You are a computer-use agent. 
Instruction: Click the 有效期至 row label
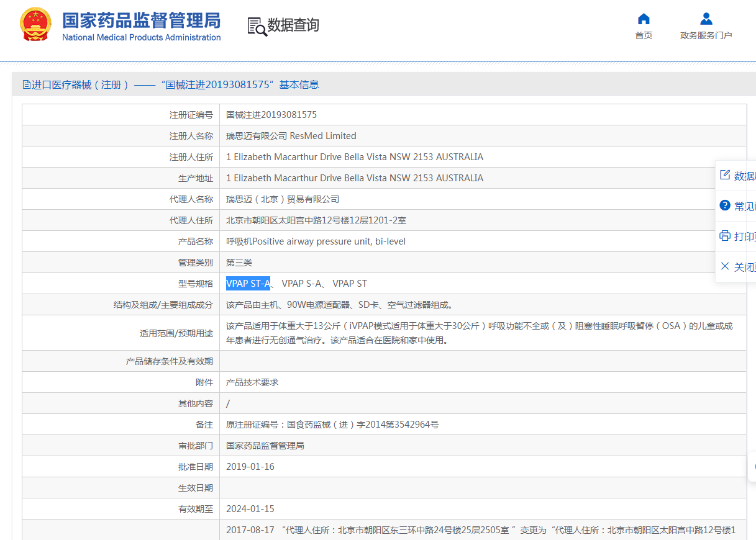click(x=196, y=509)
